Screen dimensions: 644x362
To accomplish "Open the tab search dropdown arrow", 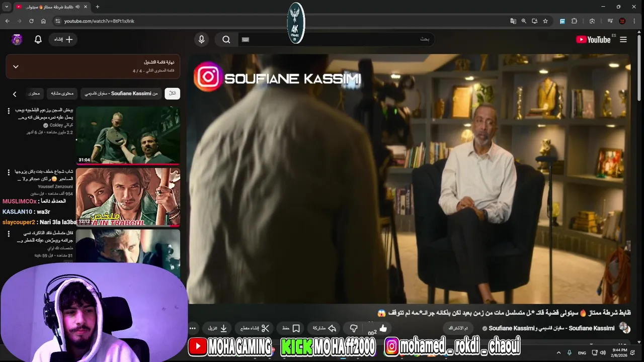I will [x=7, y=7].
